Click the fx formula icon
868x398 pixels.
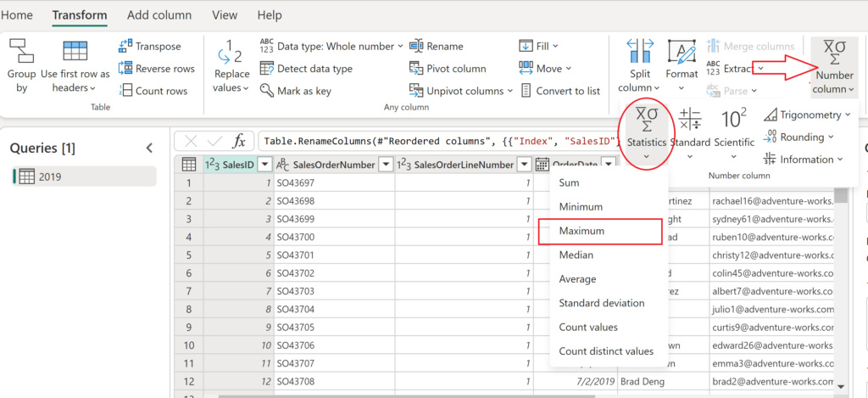pyautogui.click(x=239, y=142)
